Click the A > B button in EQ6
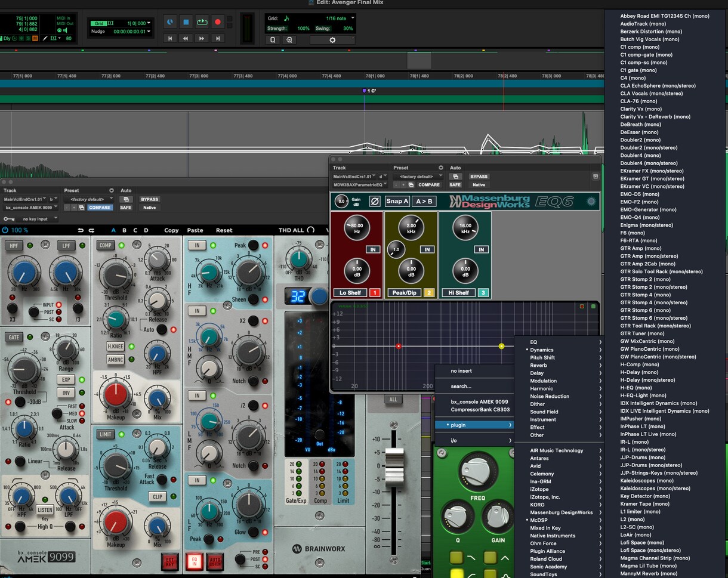 click(424, 201)
